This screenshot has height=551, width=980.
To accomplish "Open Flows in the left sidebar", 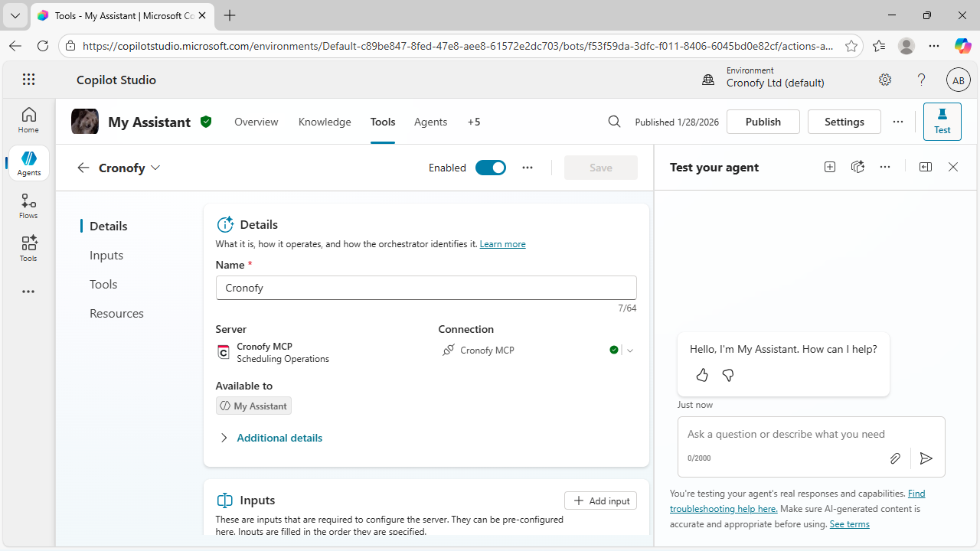I will click(28, 206).
